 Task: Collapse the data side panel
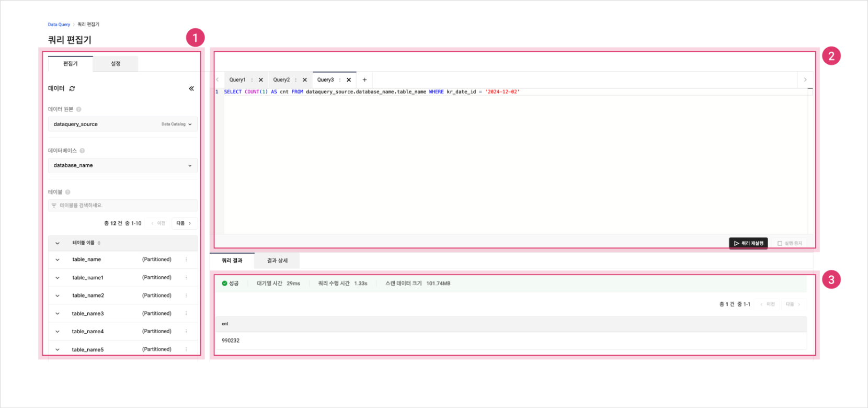point(191,89)
